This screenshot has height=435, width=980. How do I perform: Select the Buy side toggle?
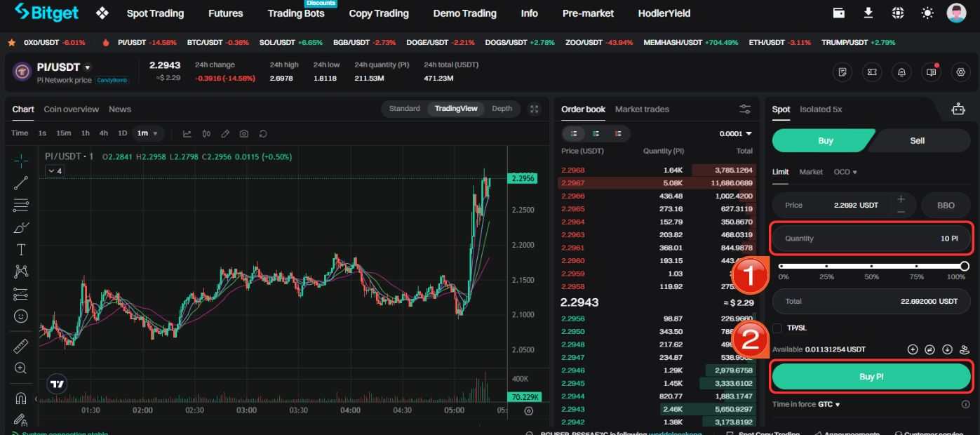(x=825, y=140)
